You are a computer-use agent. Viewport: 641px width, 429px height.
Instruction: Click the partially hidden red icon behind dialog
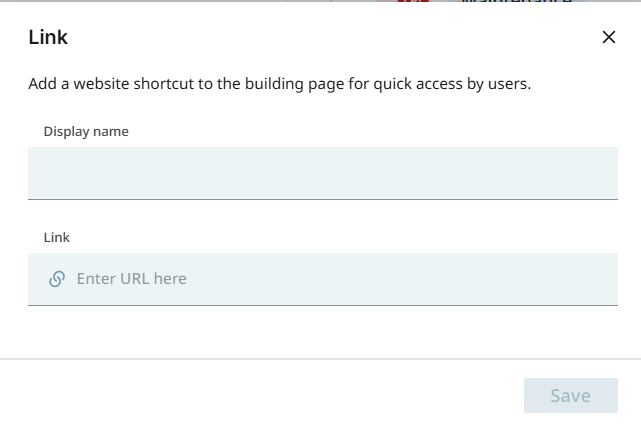[413, 3]
